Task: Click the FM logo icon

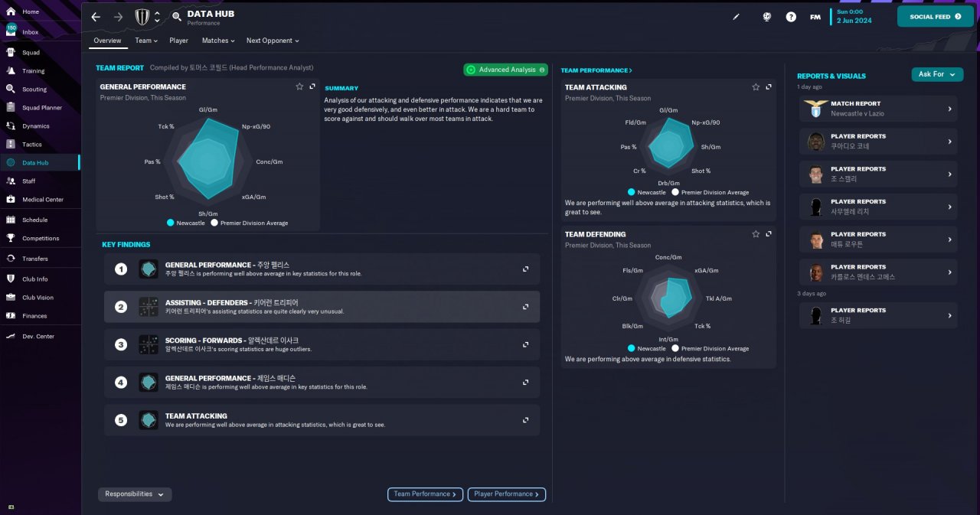Action: tap(815, 17)
